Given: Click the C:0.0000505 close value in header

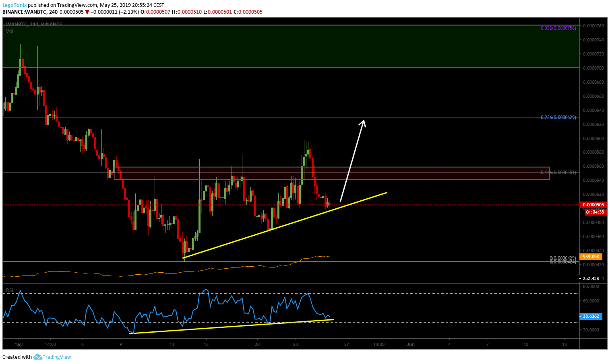Looking at the screenshot, I should tap(248, 12).
